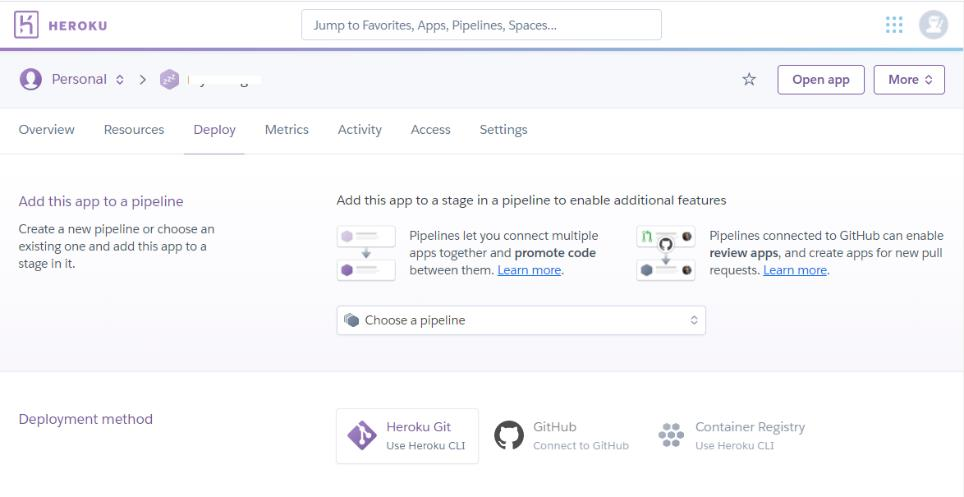The height and width of the screenshot is (497, 964).
Task: Click the sleeping app hexagon icon
Action: point(169,79)
